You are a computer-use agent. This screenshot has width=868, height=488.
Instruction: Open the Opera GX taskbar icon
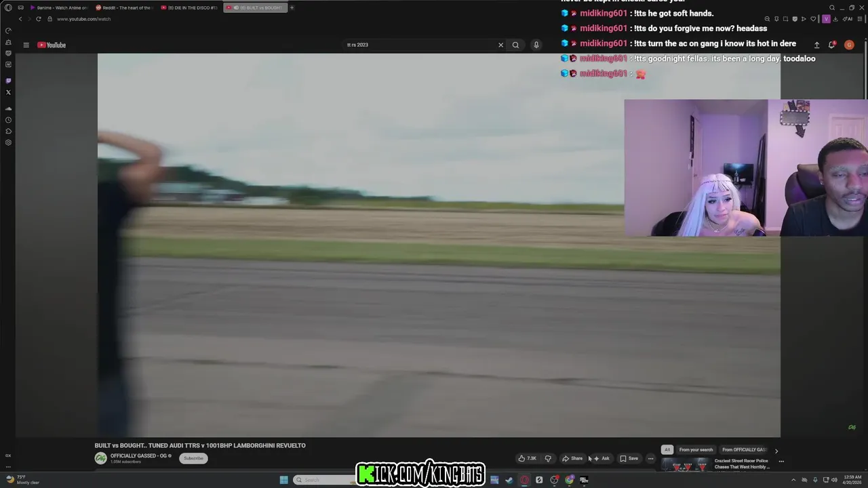[x=524, y=480]
